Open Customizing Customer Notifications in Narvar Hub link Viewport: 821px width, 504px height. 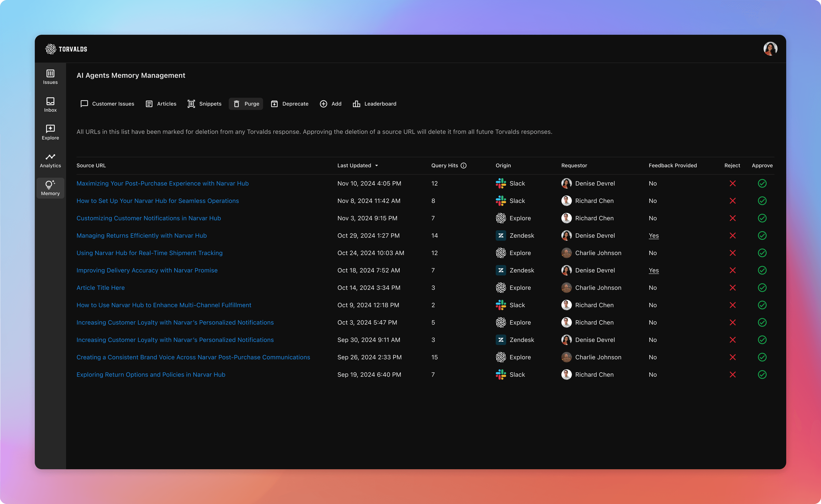click(x=149, y=218)
